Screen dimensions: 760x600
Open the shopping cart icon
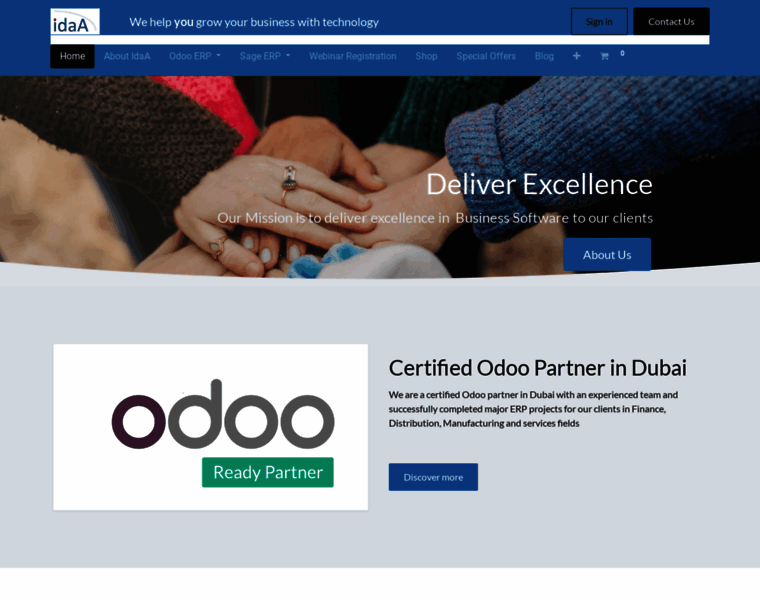click(x=604, y=56)
